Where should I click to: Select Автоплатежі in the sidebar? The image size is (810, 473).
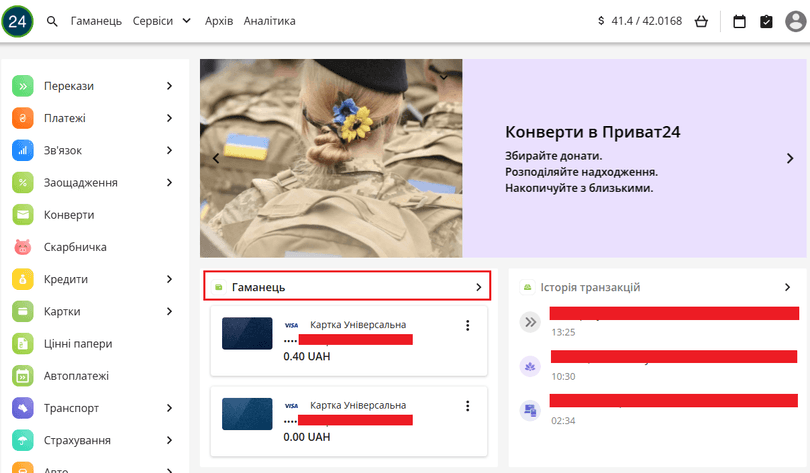coord(76,376)
